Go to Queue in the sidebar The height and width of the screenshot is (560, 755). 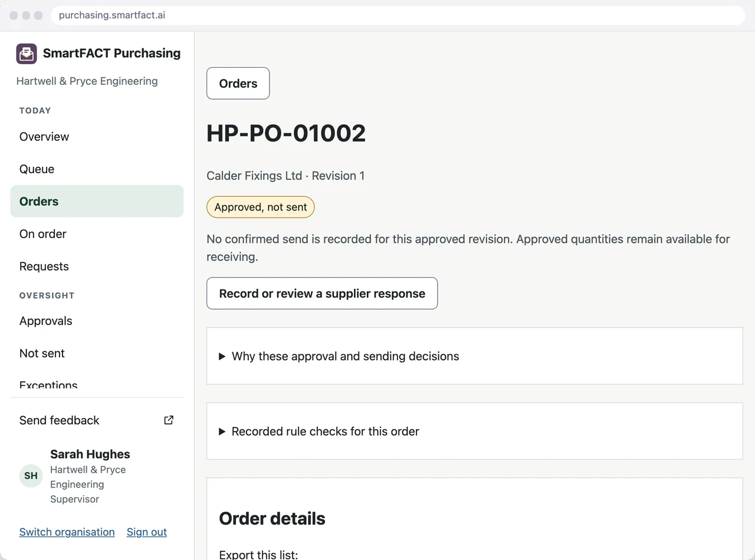(97, 169)
